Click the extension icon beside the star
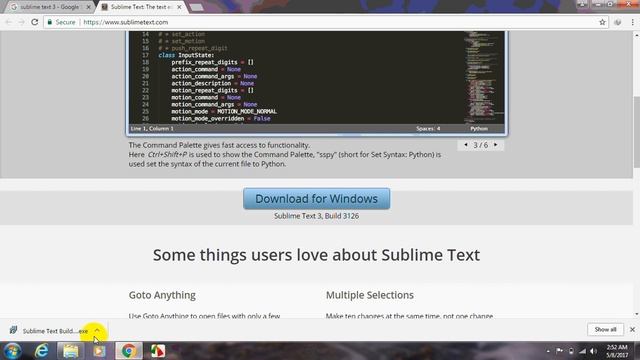Viewport: 640px width, 360px height. [618, 22]
